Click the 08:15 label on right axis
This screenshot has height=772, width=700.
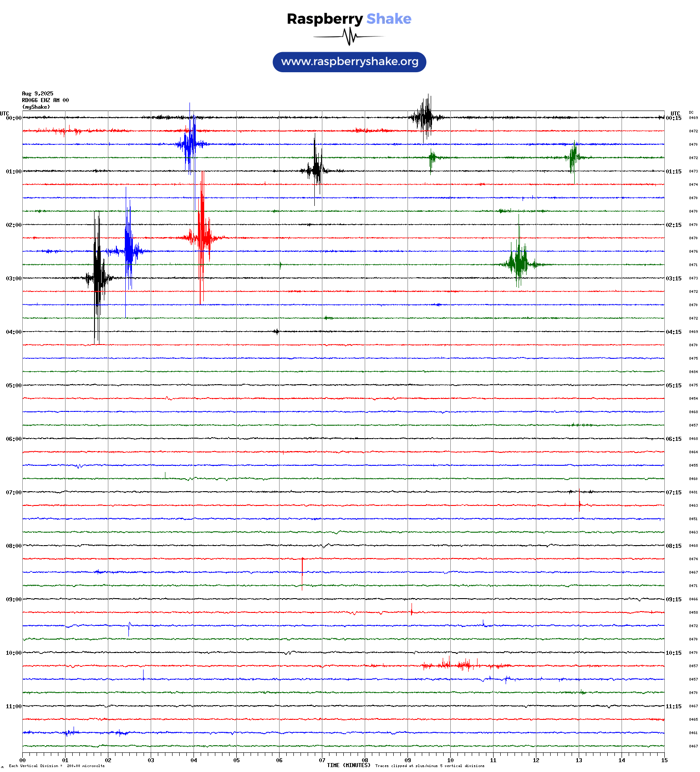[673, 546]
